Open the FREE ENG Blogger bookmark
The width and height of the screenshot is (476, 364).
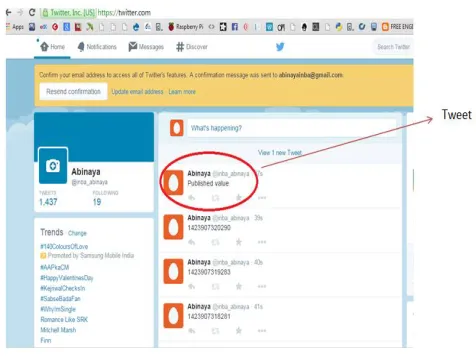(x=397, y=27)
